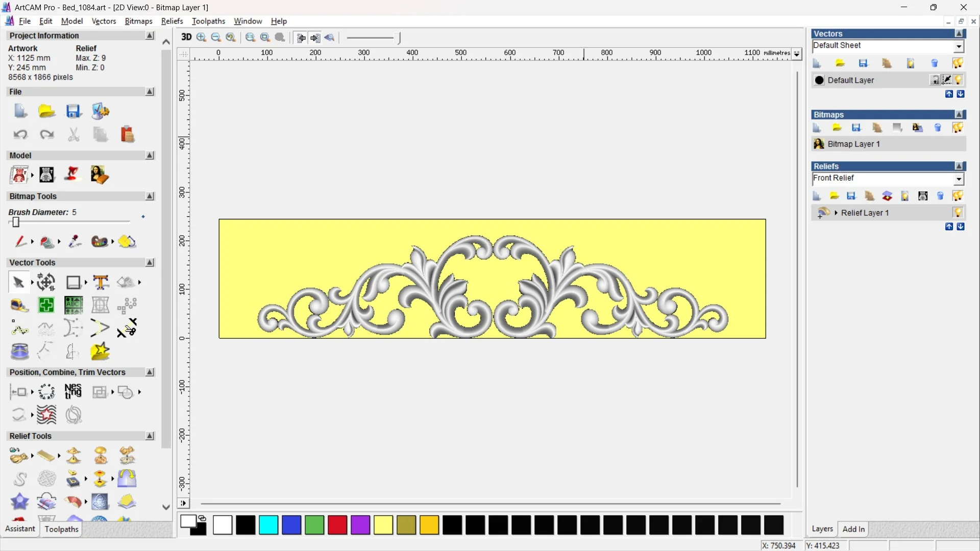Select the cyan color swatch
The width and height of the screenshot is (980, 551).
tap(268, 525)
